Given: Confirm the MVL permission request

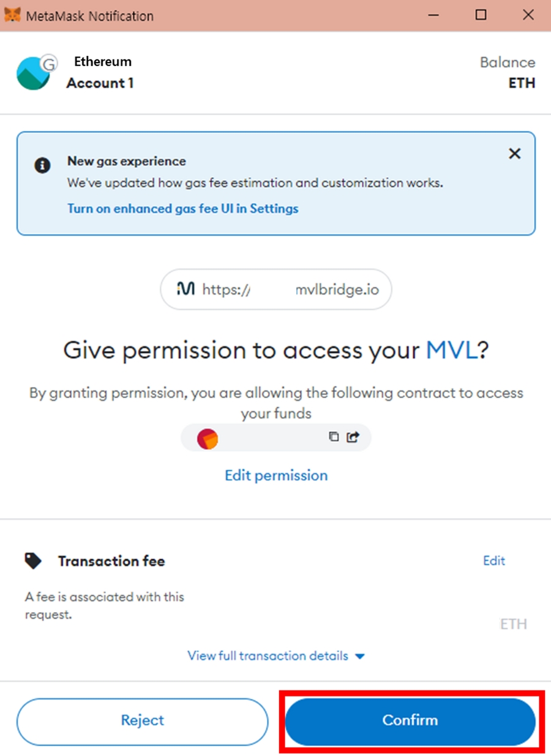Looking at the screenshot, I should point(410,721).
